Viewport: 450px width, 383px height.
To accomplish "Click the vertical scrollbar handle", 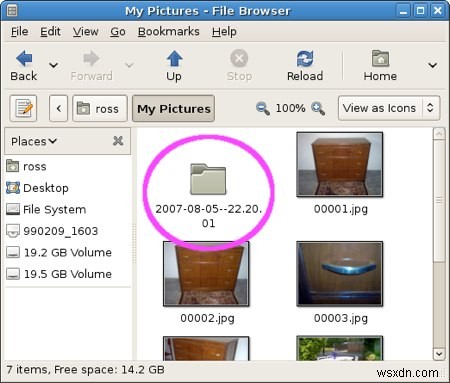I will (x=439, y=200).
